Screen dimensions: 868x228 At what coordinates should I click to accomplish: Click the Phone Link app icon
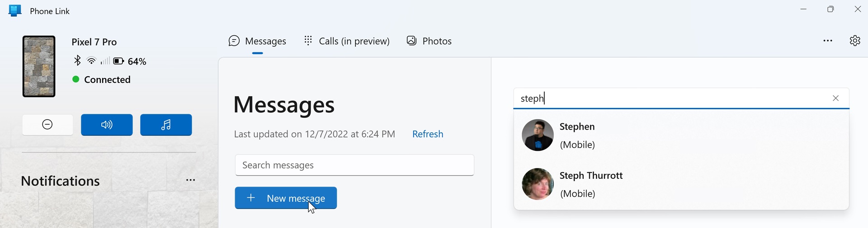point(15,11)
